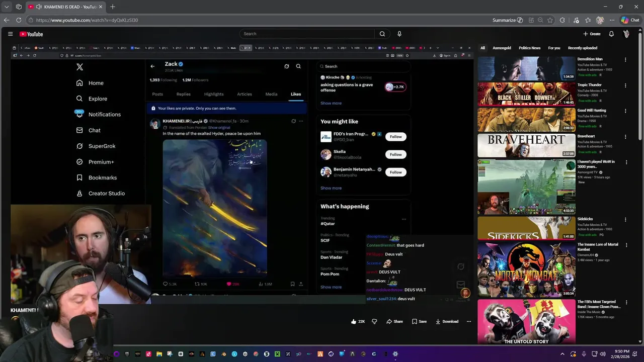Open YouTube notifications bell
Viewport: 644px width, 362px height.
point(611,34)
